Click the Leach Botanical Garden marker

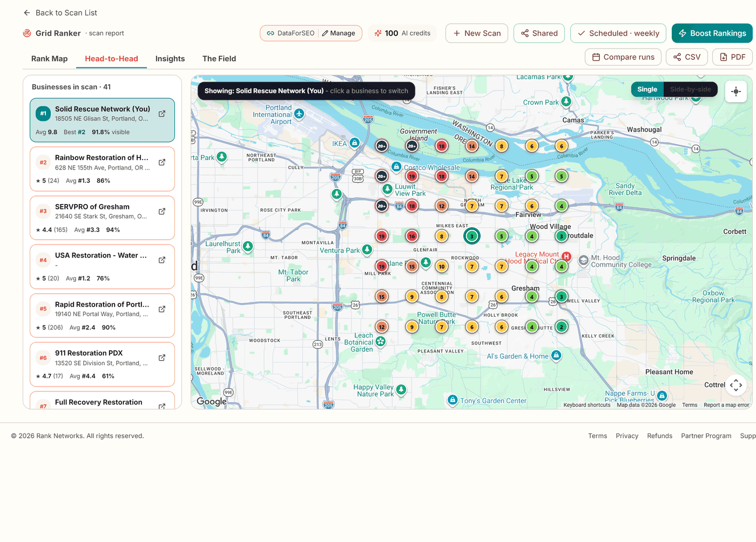point(381,341)
